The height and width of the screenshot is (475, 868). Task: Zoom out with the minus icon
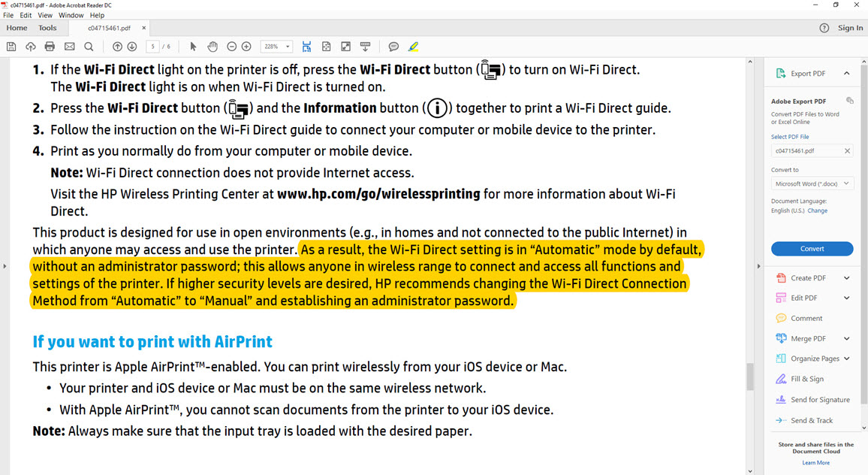(232, 47)
